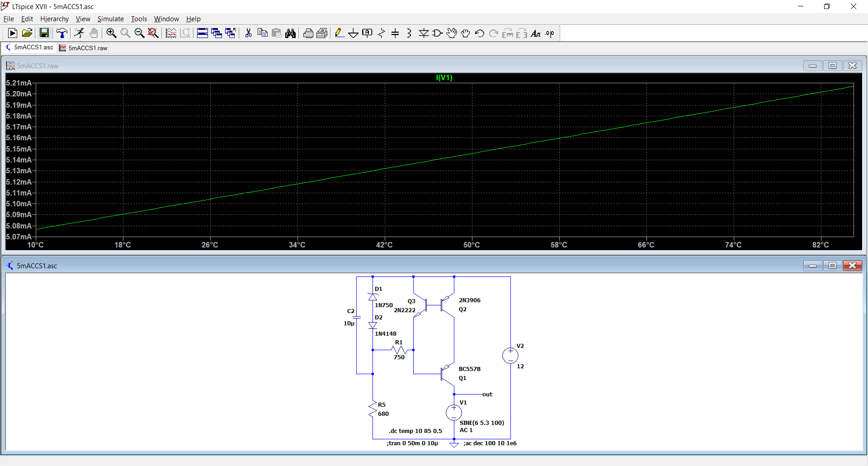
Task: Place an Inductor component tool
Action: pos(410,33)
